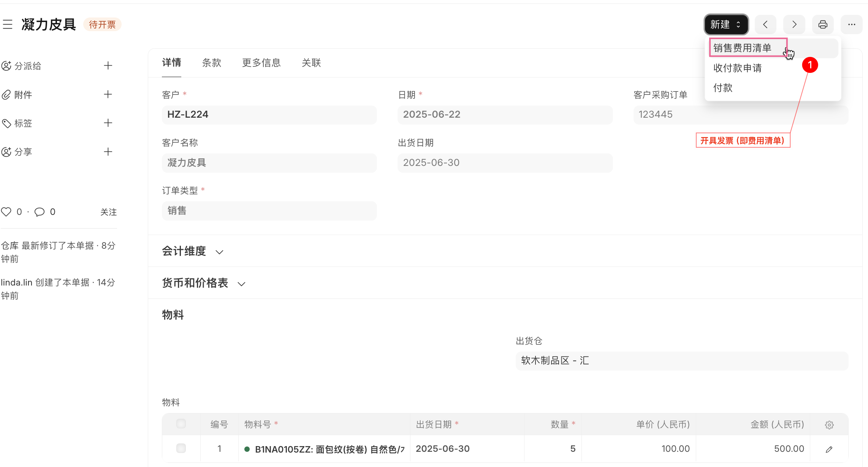Select 收付款申请 from the dropdown menu
Screen dimensions: 868x467
[737, 68]
